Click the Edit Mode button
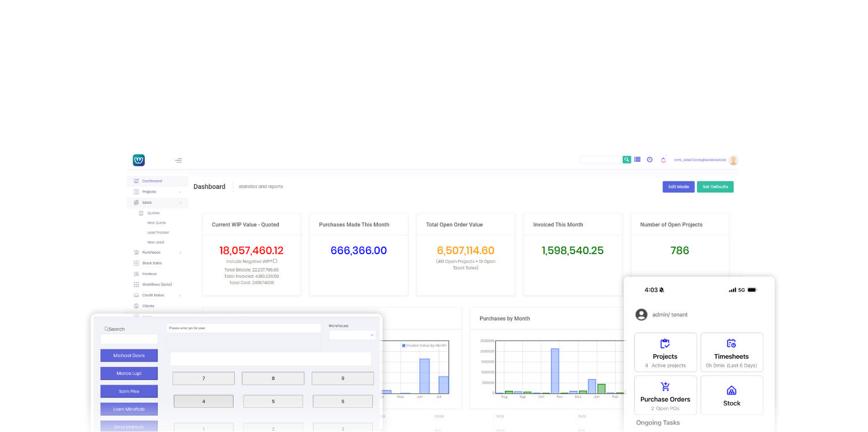This screenshot has height=432, width=868. [x=678, y=187]
